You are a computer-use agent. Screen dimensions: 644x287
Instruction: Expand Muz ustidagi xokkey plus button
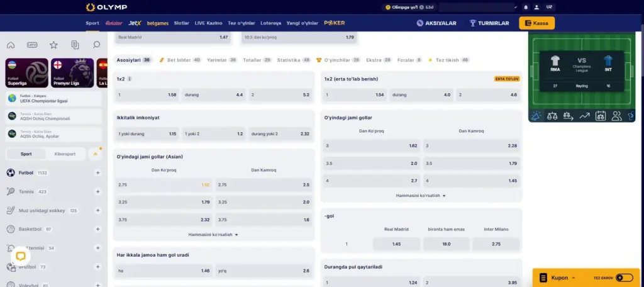[97, 210]
